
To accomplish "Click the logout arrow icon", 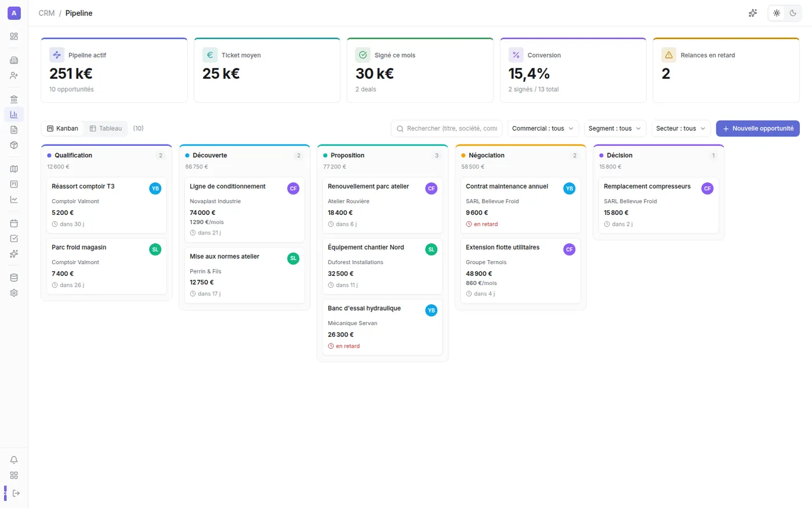I will [x=16, y=493].
